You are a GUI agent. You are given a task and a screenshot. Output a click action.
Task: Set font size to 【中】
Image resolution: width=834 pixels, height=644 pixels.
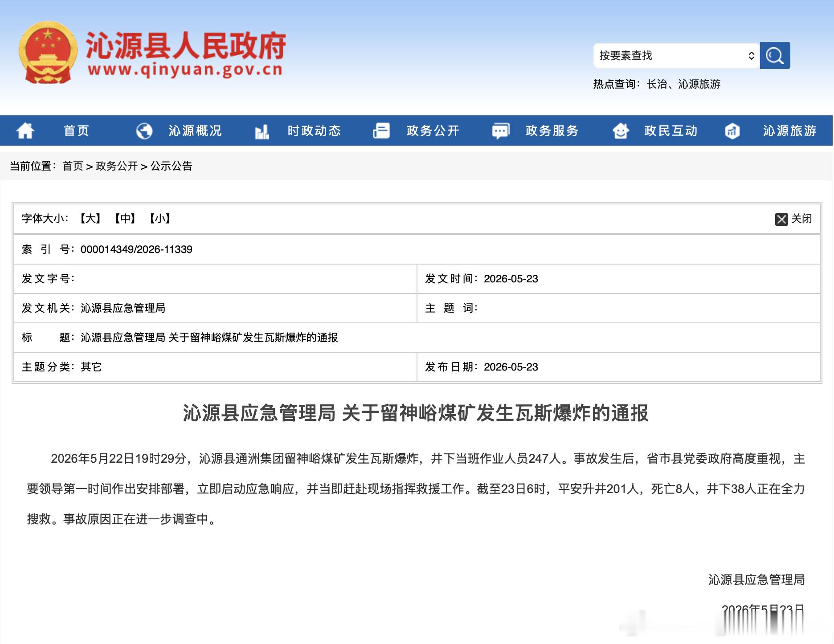(x=125, y=219)
